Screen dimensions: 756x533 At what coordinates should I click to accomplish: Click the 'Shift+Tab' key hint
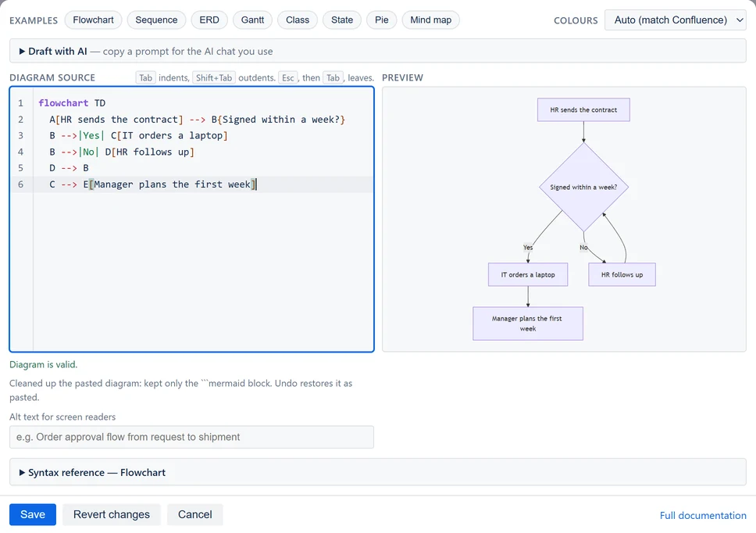tap(213, 77)
